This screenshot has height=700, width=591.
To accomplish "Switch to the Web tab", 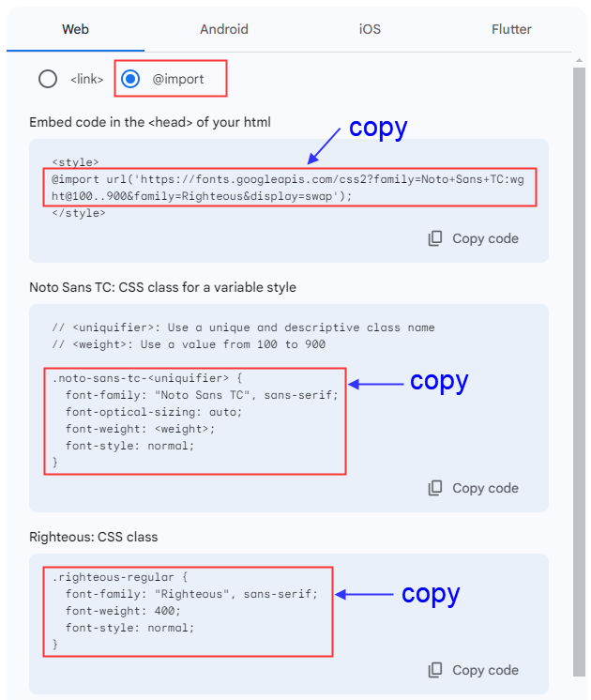I will click(75, 29).
